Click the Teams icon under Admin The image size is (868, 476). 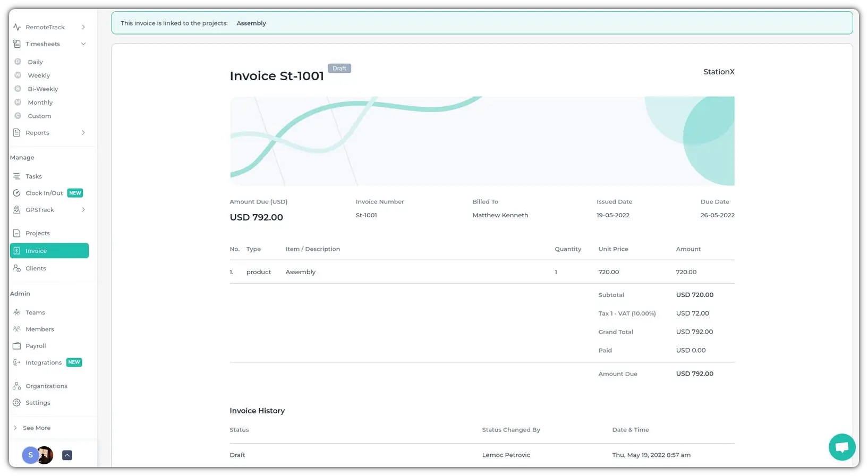click(16, 312)
